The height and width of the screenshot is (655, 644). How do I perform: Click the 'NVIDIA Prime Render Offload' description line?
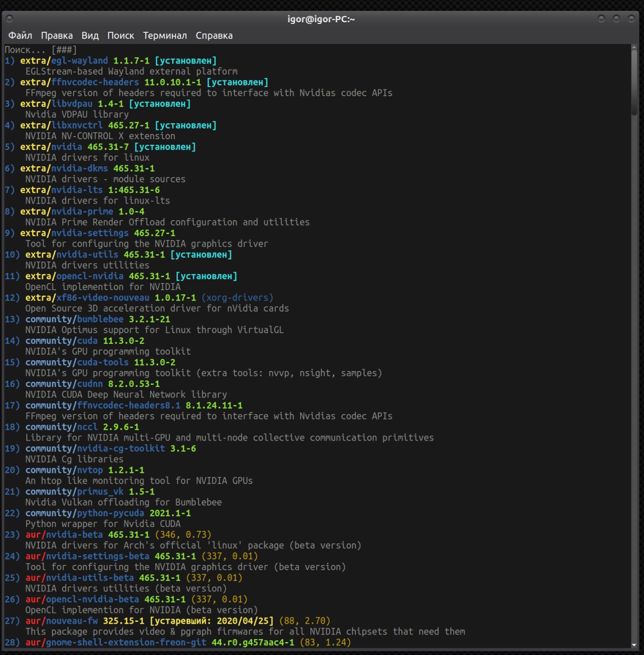click(x=167, y=222)
